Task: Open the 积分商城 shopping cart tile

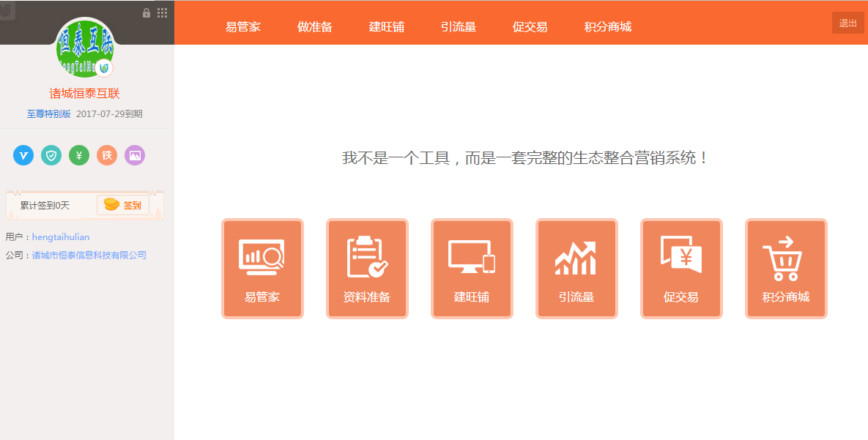Action: coord(786,269)
